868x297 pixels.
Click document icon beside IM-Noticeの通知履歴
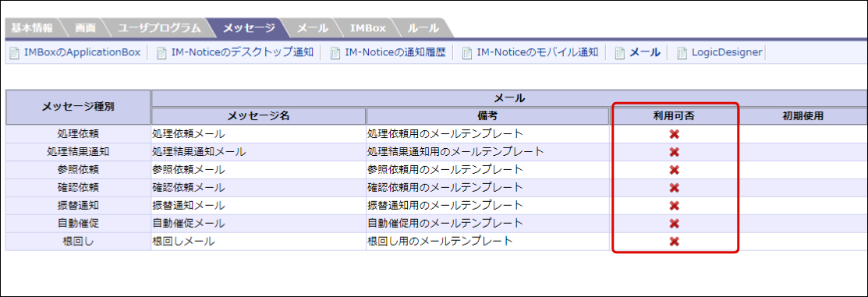tap(335, 53)
